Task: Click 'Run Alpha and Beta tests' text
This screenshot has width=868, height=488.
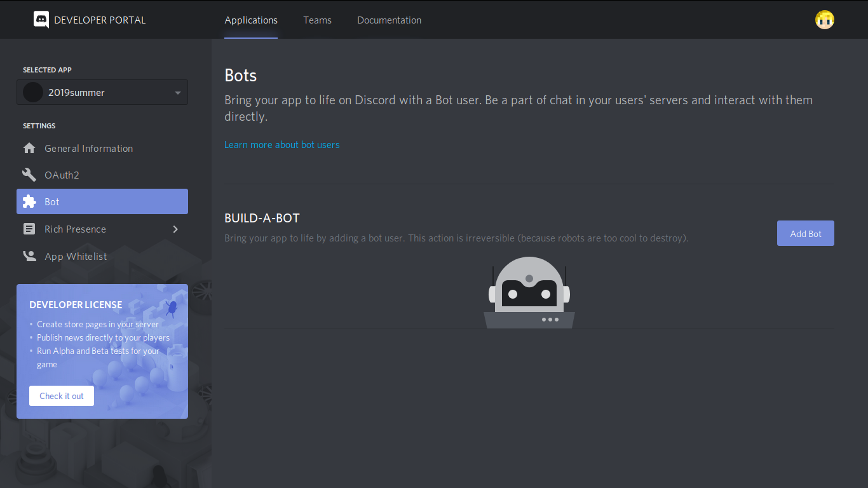Action: [x=98, y=357]
